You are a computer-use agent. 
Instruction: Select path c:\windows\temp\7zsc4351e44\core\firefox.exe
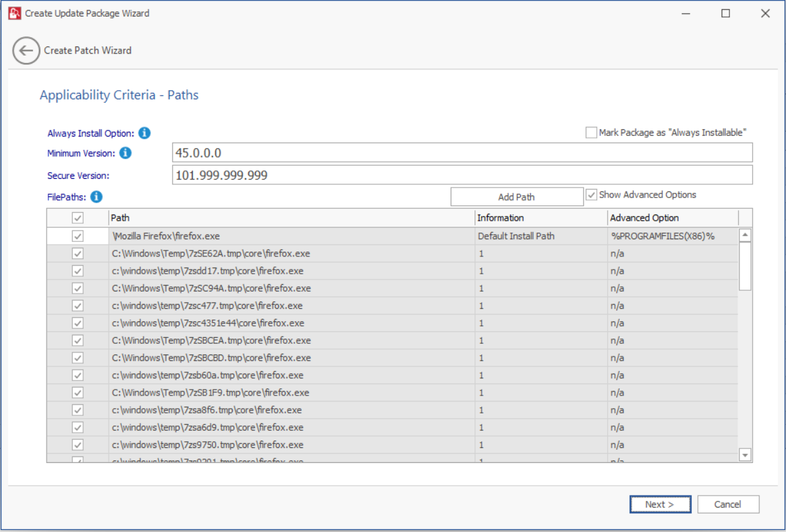[x=292, y=323]
